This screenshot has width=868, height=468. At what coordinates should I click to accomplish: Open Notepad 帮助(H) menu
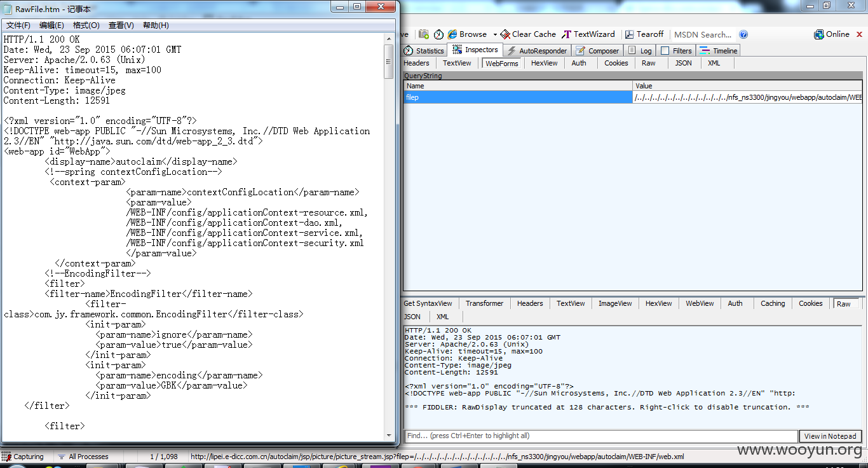click(x=156, y=25)
